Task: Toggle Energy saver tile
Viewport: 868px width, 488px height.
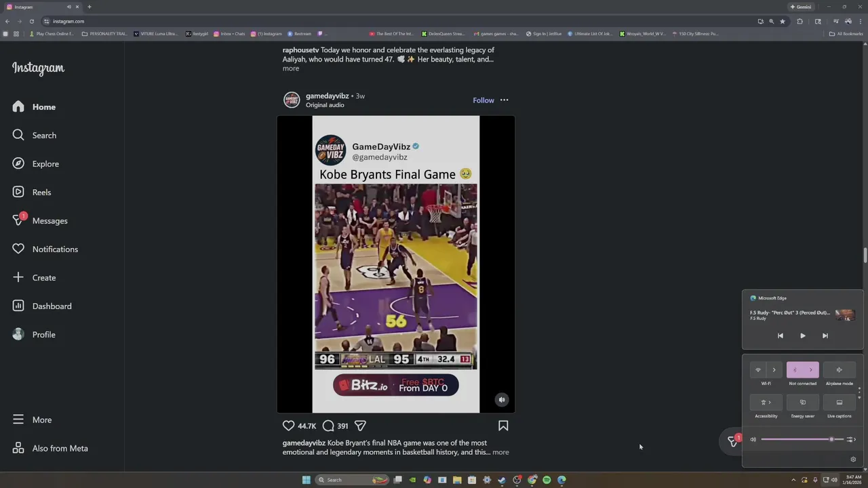Action: [x=803, y=403]
